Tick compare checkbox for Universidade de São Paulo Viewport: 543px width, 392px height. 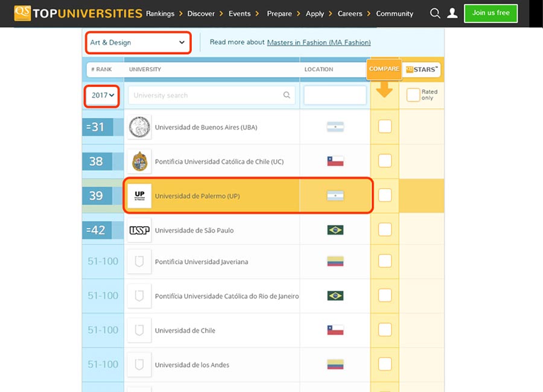(x=385, y=229)
